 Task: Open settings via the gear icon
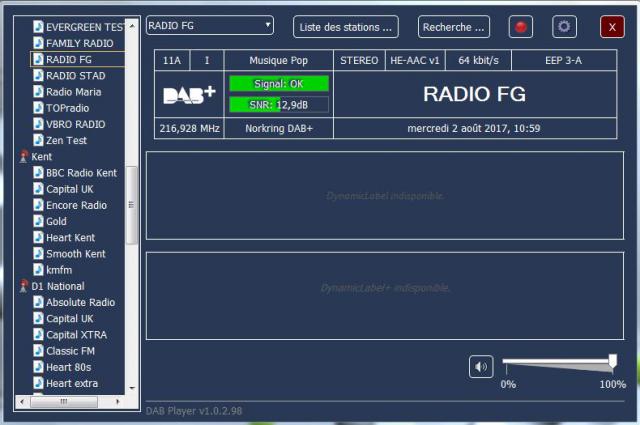564,27
